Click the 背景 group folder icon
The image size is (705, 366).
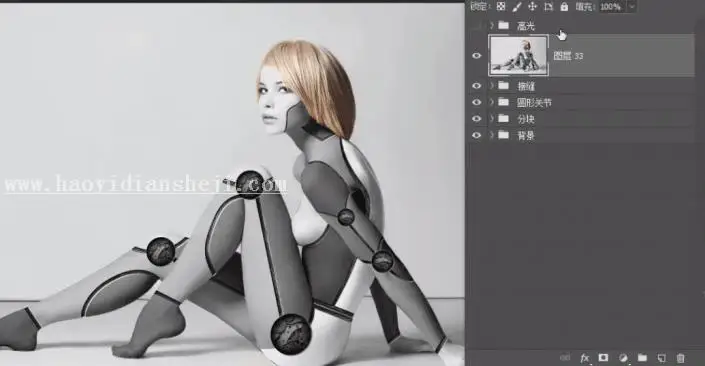(504, 135)
